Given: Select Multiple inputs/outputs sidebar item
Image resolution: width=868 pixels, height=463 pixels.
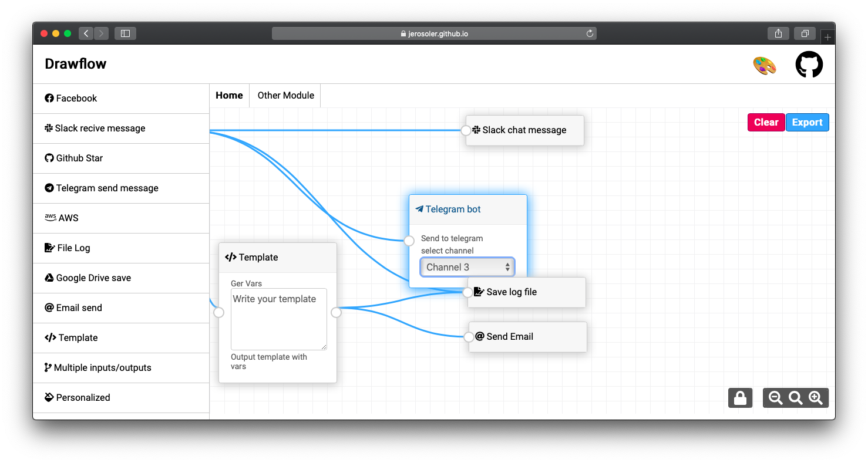Looking at the screenshot, I should click(121, 368).
